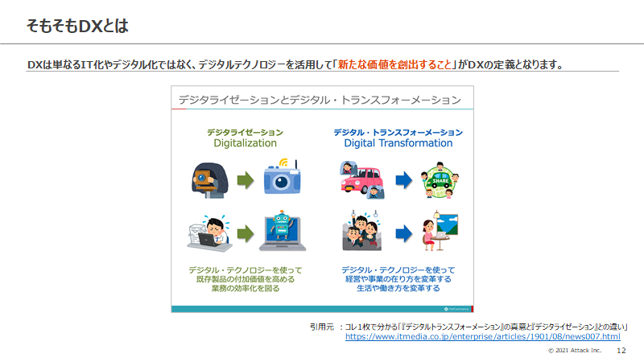Click the old-fashioned camera photographer illustration

point(209,180)
